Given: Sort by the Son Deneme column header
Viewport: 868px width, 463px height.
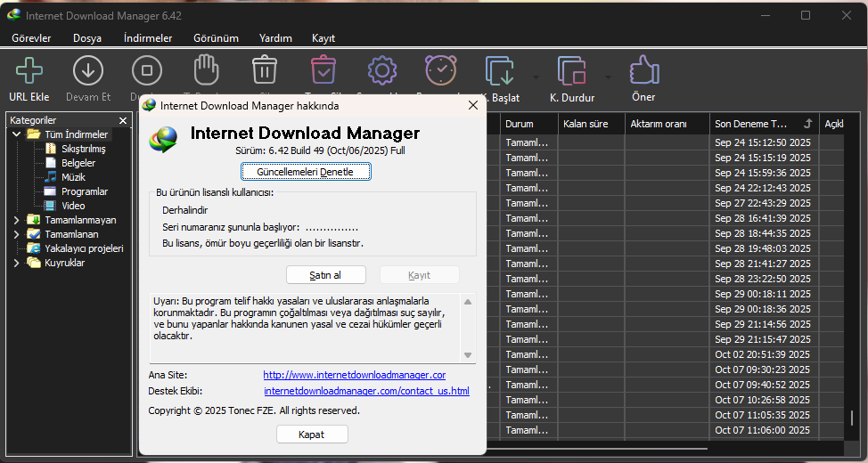Looking at the screenshot, I should point(752,124).
